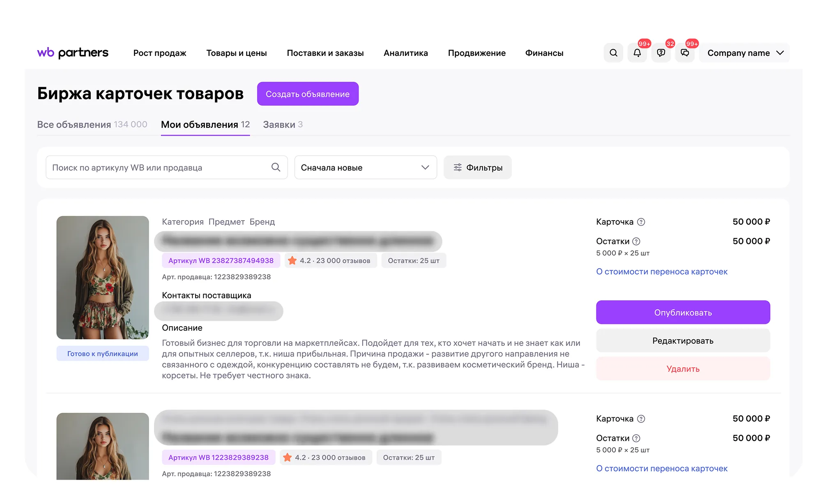The height and width of the screenshot is (504, 828).
Task: Click Артикул WB 23827387494938 tag
Action: point(221,260)
